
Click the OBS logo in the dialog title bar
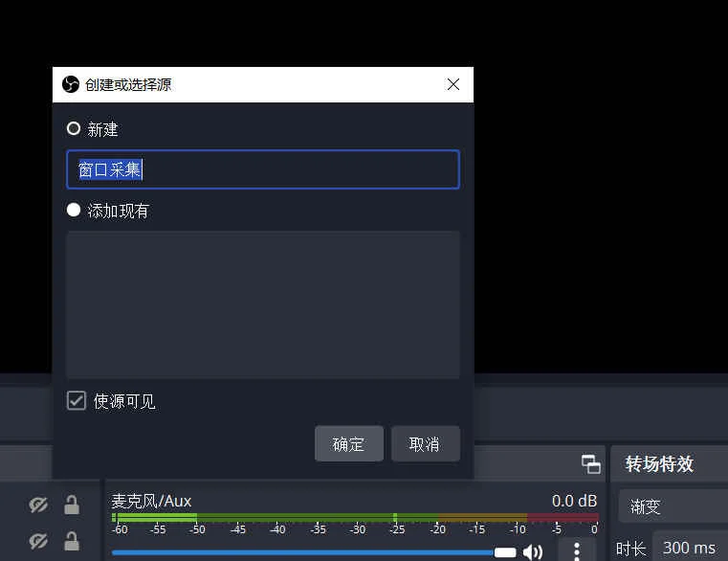(71, 84)
